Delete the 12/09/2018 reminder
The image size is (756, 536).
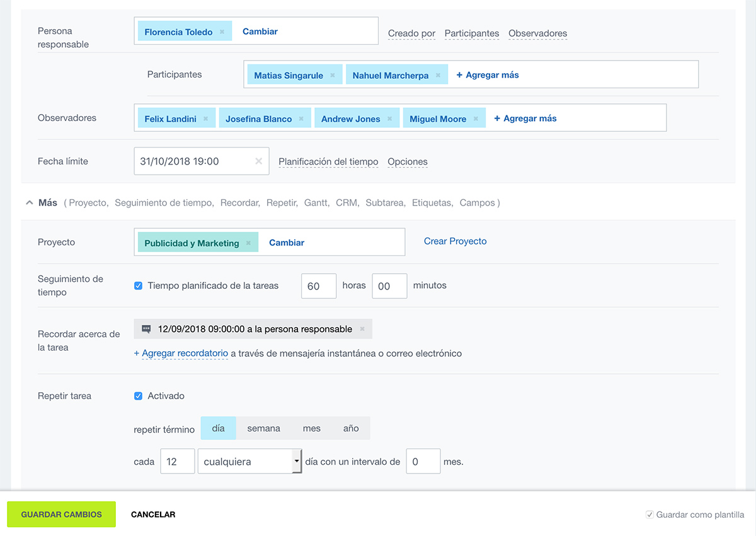362,329
